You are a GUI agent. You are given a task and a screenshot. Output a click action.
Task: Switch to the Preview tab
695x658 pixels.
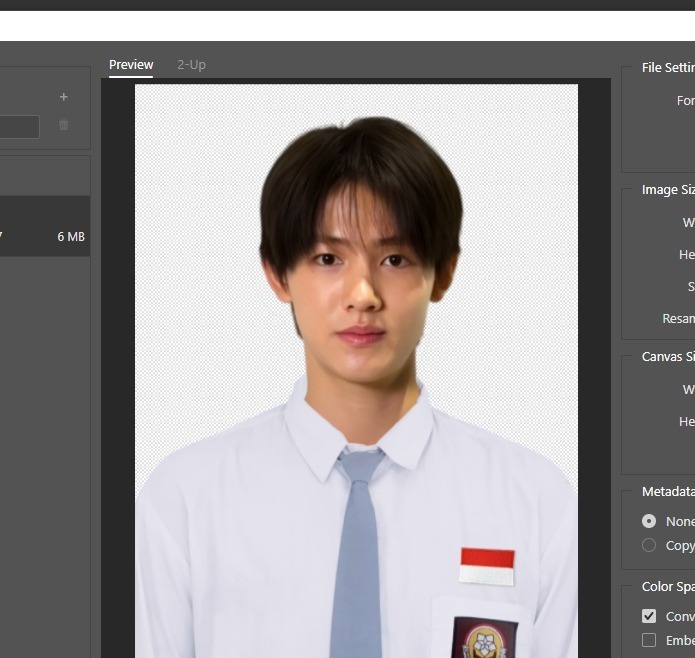[131, 65]
